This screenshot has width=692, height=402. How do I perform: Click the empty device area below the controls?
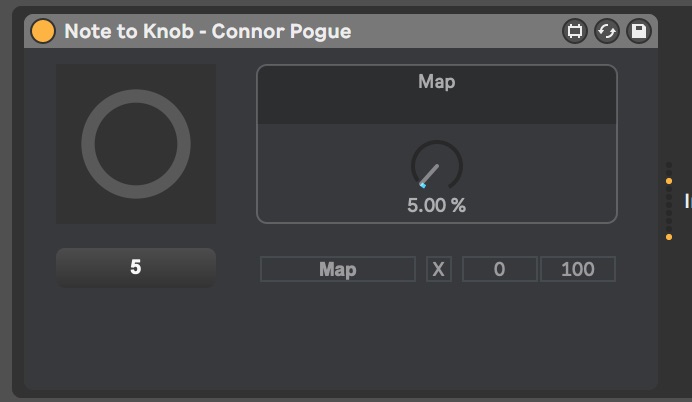[340, 340]
